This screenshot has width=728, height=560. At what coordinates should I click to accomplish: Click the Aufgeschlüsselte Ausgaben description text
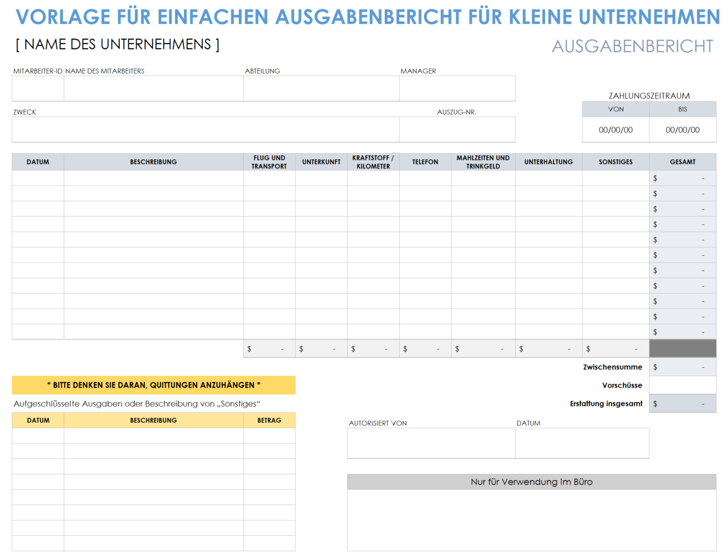click(137, 404)
